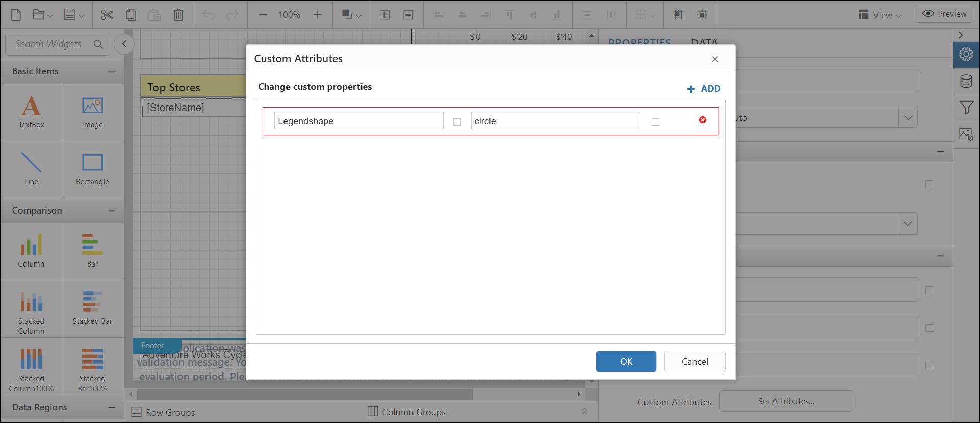Click the Copy icon
Image resolution: width=980 pixels, height=423 pixels.
pos(131,14)
